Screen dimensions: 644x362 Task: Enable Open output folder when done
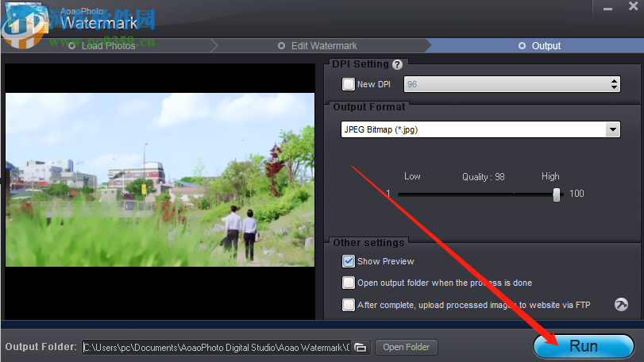(x=349, y=283)
